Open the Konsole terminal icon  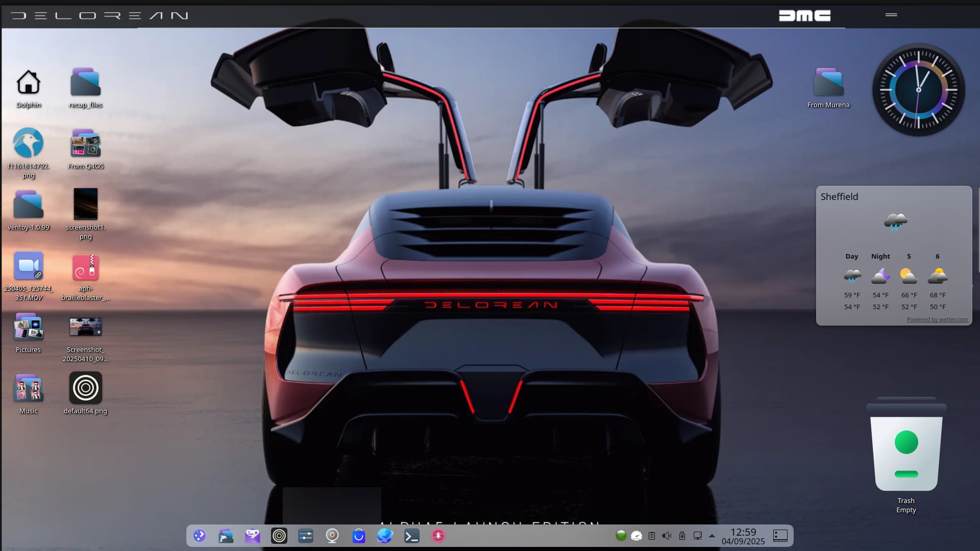click(x=411, y=536)
